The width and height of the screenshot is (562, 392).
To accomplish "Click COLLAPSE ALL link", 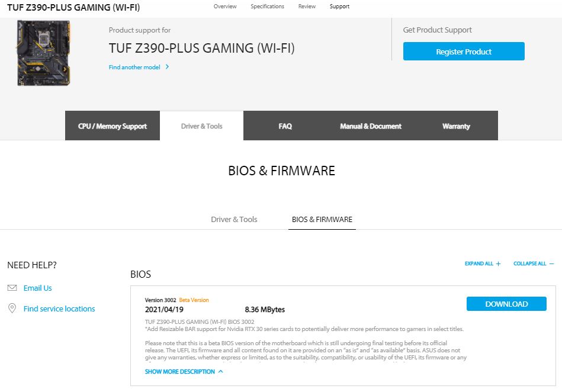I will point(530,264).
